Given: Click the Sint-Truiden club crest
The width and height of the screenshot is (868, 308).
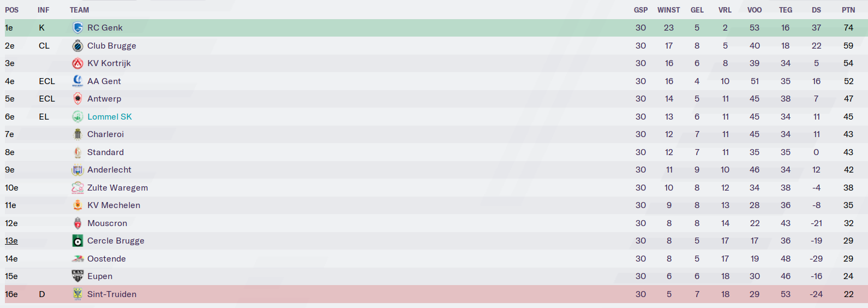Looking at the screenshot, I should point(77,294).
